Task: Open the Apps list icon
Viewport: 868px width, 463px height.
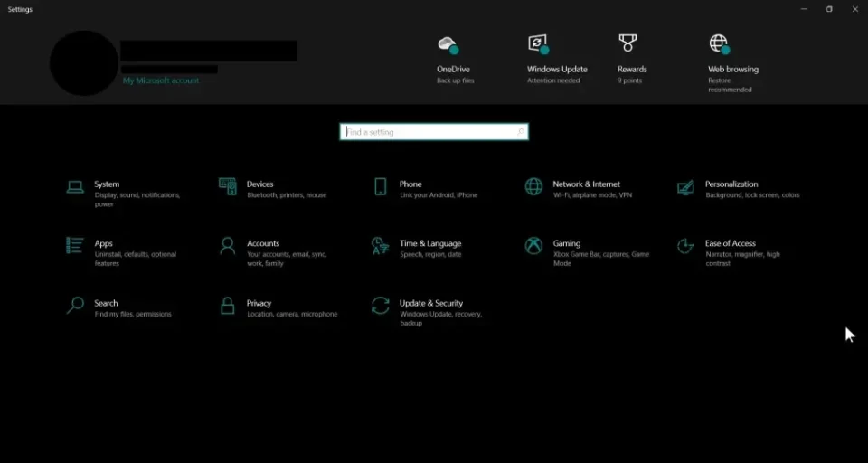Action: click(x=75, y=245)
